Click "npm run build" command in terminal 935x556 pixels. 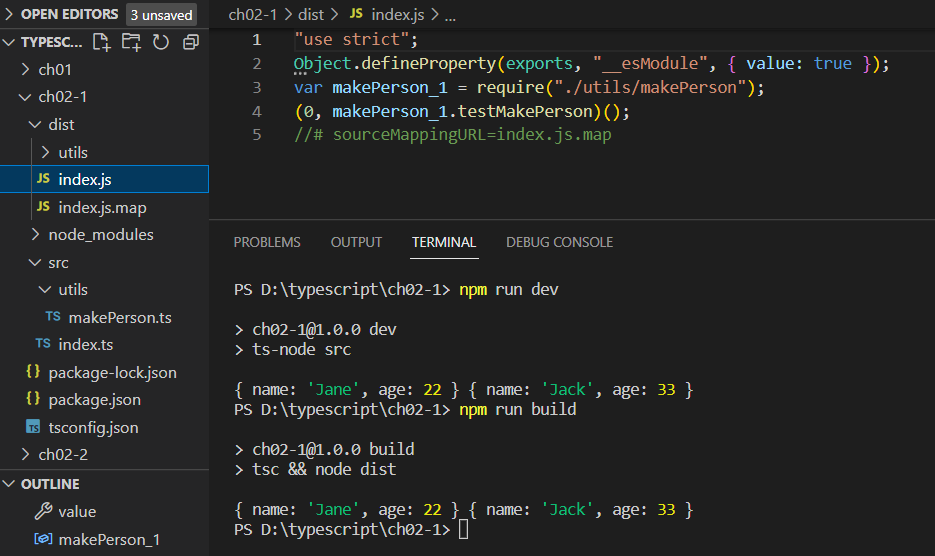click(x=518, y=409)
